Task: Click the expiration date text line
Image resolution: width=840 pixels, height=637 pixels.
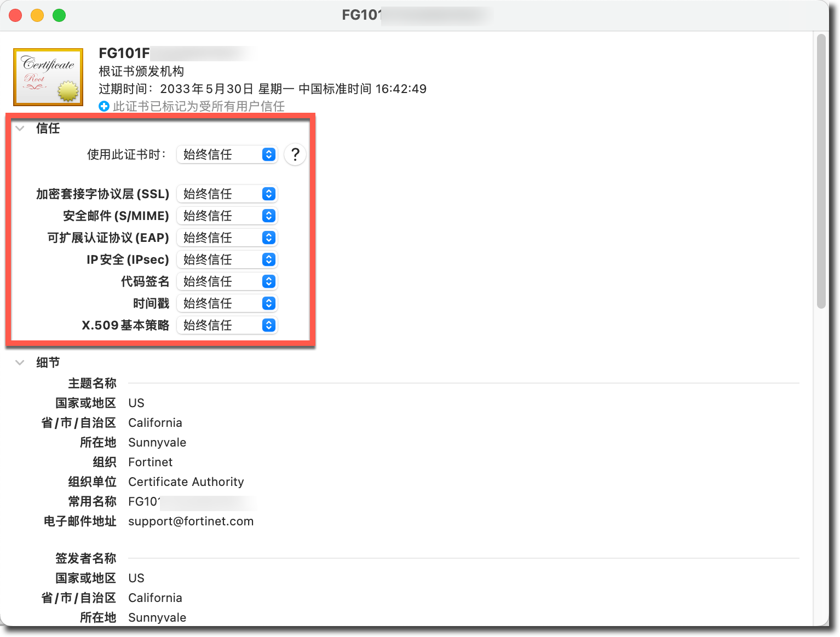Action: [262, 89]
